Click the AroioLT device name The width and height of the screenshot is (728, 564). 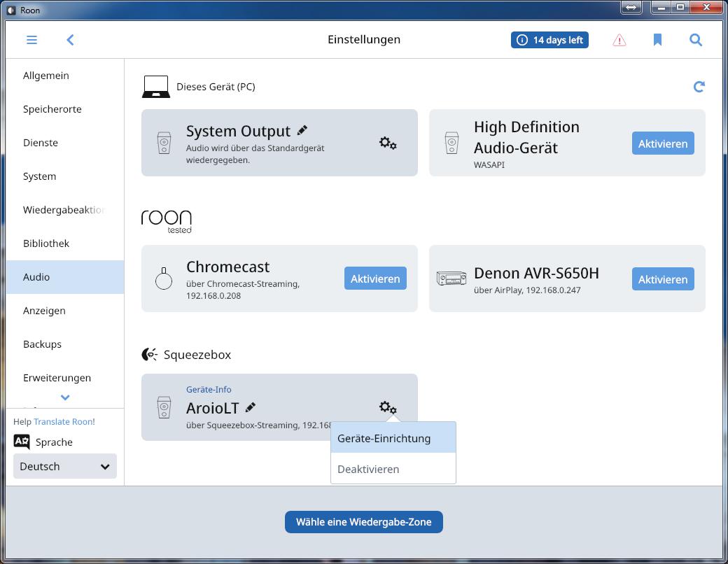pyautogui.click(x=213, y=408)
